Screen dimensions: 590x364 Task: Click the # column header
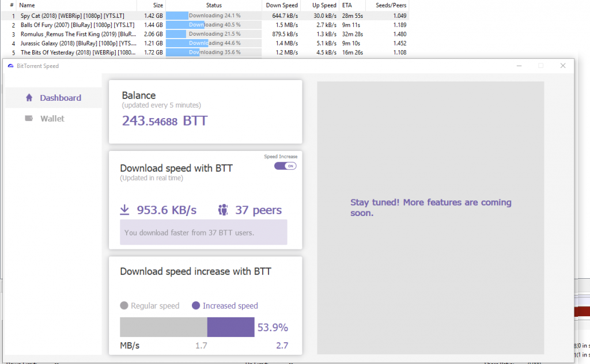click(x=12, y=5)
